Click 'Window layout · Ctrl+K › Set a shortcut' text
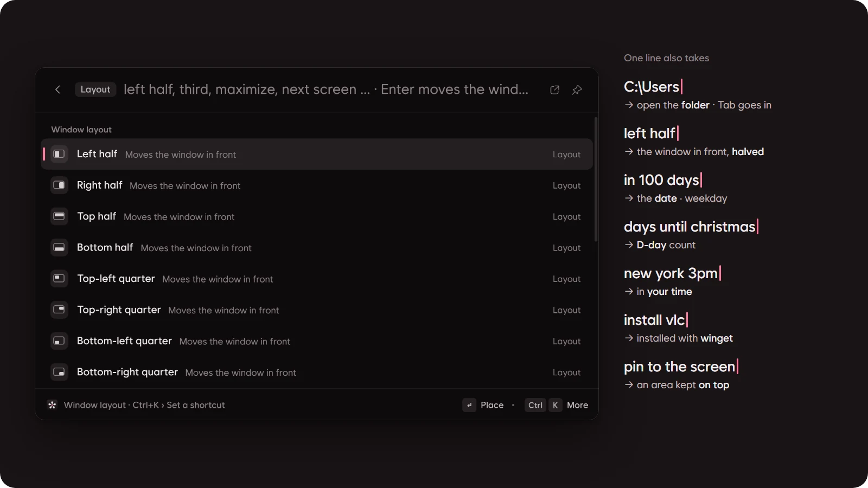 click(144, 405)
